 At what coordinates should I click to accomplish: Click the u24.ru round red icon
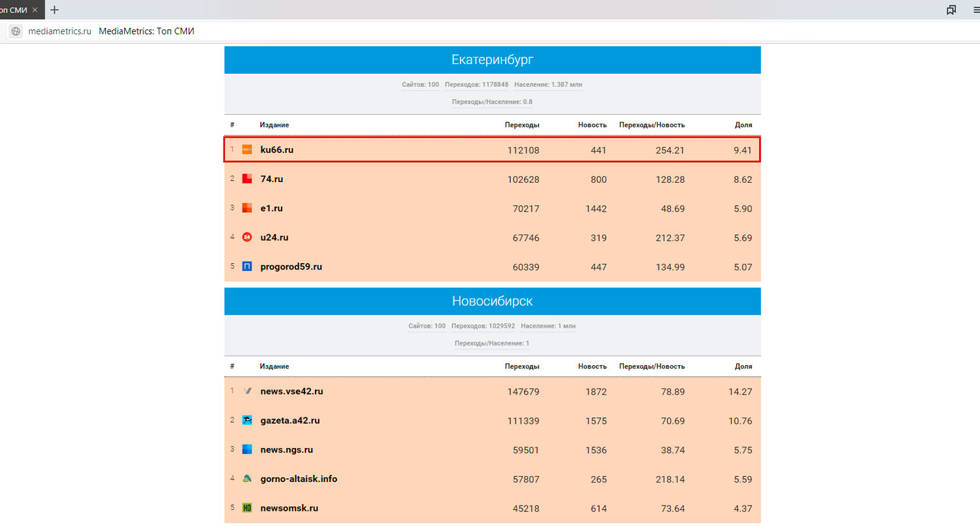247,237
